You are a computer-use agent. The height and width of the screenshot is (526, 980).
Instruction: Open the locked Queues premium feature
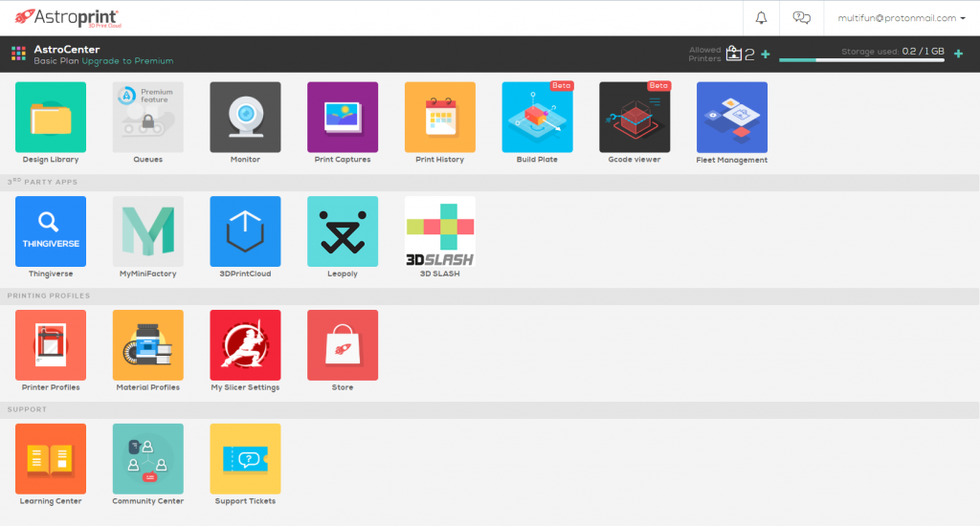point(148,118)
